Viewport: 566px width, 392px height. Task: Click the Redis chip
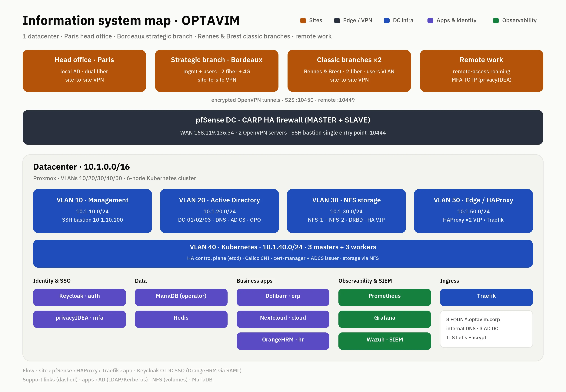(x=181, y=319)
